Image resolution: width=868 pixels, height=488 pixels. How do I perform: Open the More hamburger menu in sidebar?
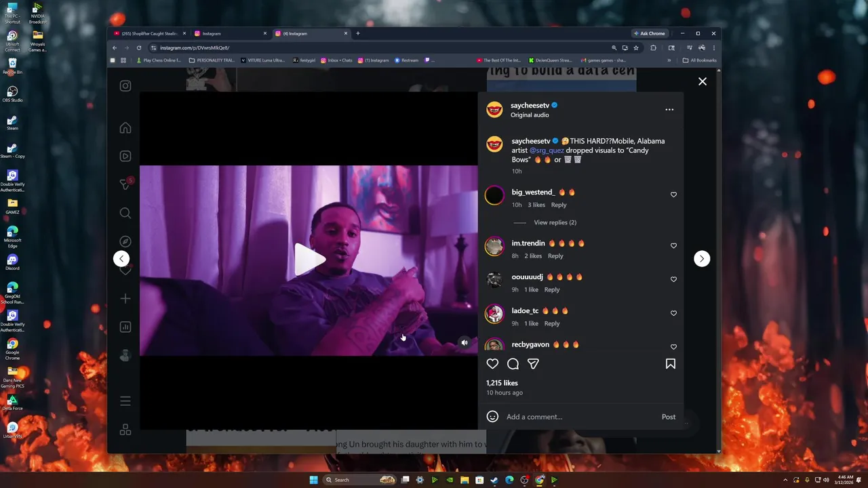125,401
